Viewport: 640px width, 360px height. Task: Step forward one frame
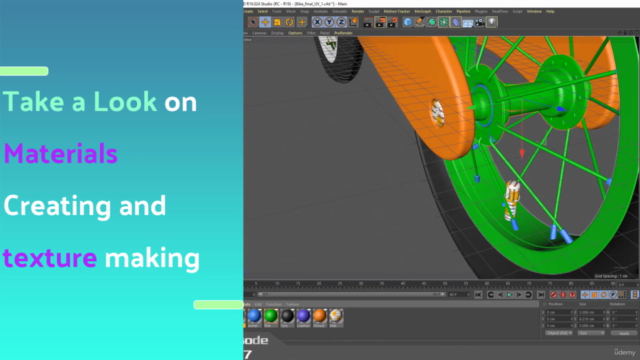[519, 295]
